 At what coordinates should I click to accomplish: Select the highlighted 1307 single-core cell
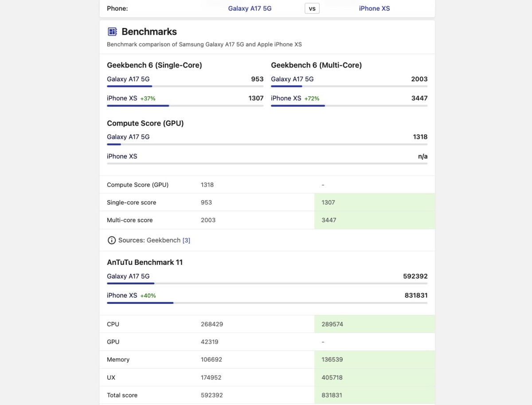pyautogui.click(x=374, y=202)
